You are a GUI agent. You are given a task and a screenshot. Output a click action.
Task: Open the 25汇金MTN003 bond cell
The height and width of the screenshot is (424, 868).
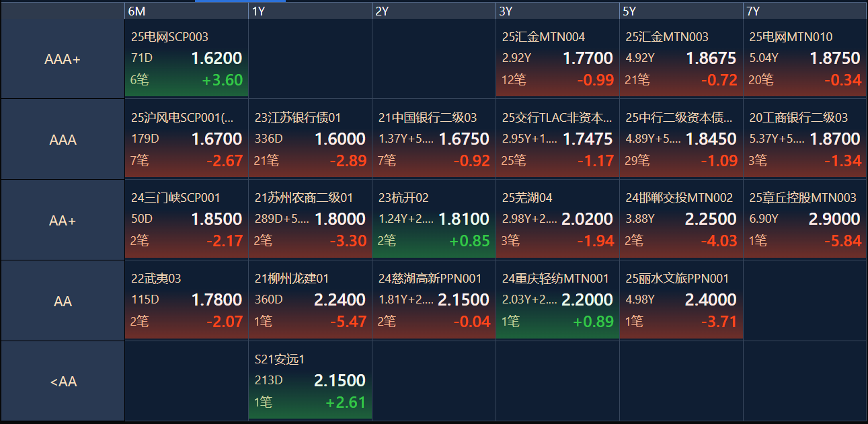(x=681, y=58)
